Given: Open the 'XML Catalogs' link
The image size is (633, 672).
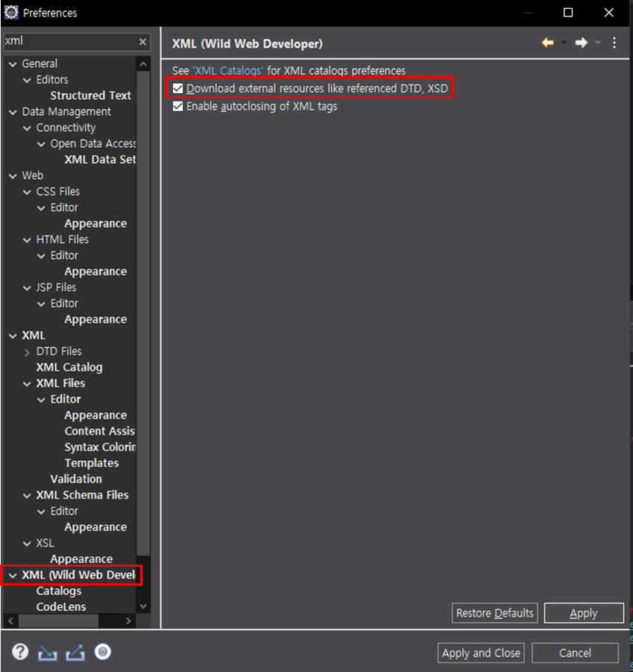Looking at the screenshot, I should click(228, 71).
